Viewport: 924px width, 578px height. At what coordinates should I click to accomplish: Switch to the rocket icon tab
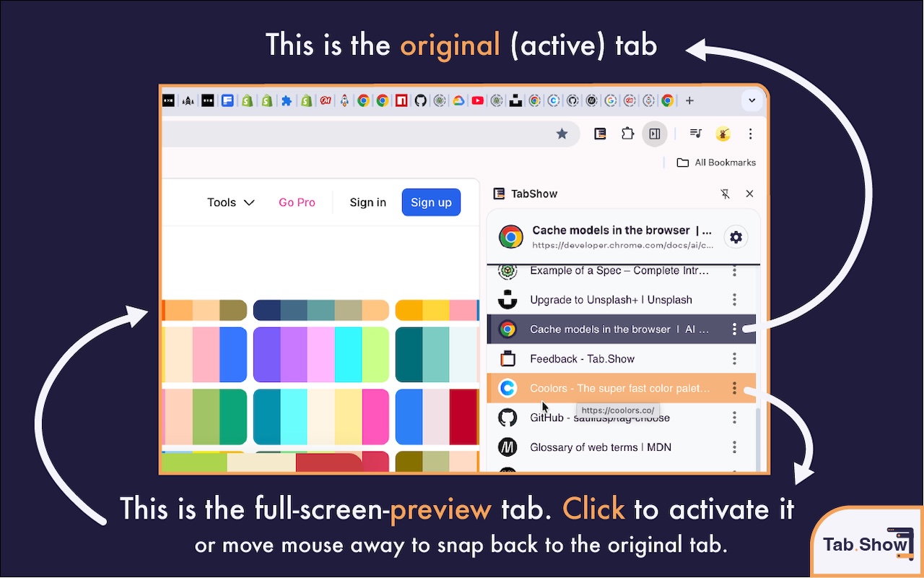(344, 100)
